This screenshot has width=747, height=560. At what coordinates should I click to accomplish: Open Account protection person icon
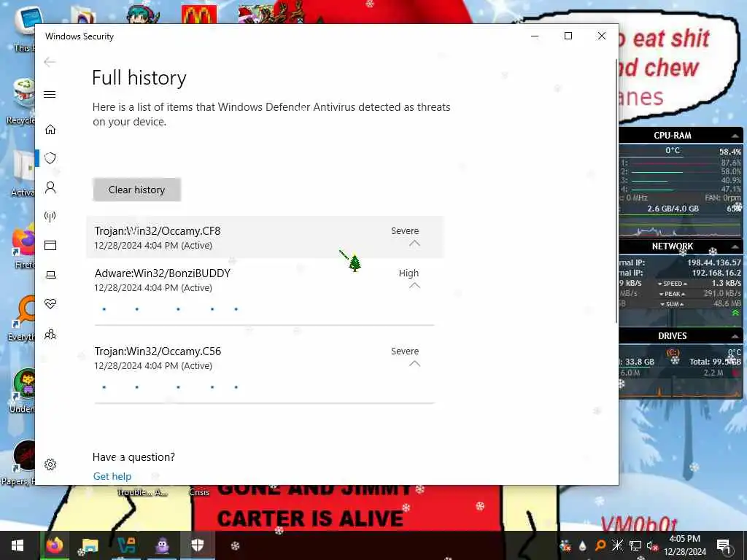(50, 187)
